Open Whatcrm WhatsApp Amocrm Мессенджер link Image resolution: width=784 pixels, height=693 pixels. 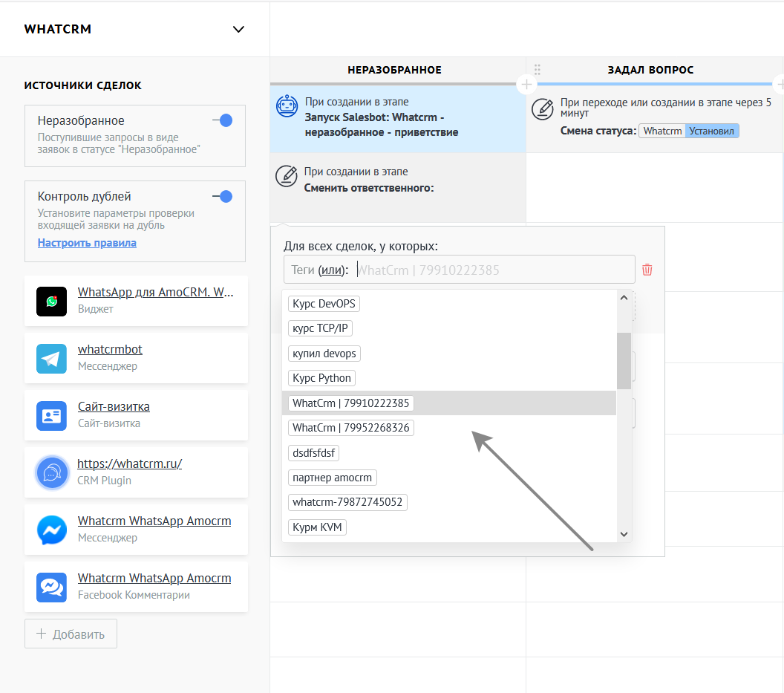(154, 521)
